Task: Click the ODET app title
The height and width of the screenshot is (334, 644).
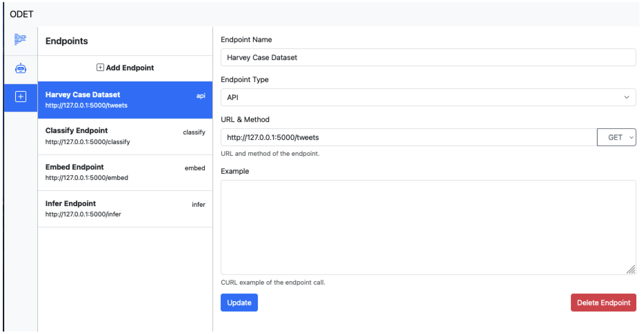Action: coord(22,14)
